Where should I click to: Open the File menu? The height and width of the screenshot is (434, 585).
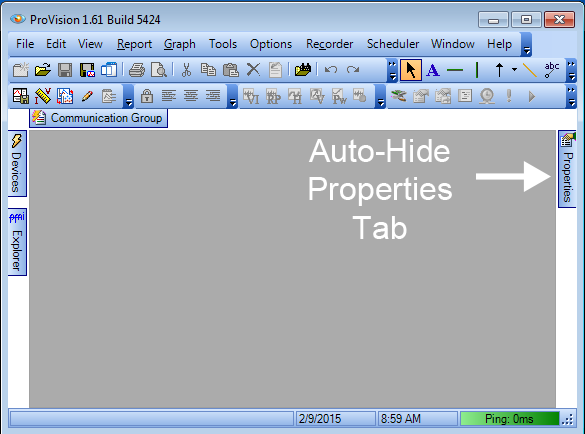25,44
